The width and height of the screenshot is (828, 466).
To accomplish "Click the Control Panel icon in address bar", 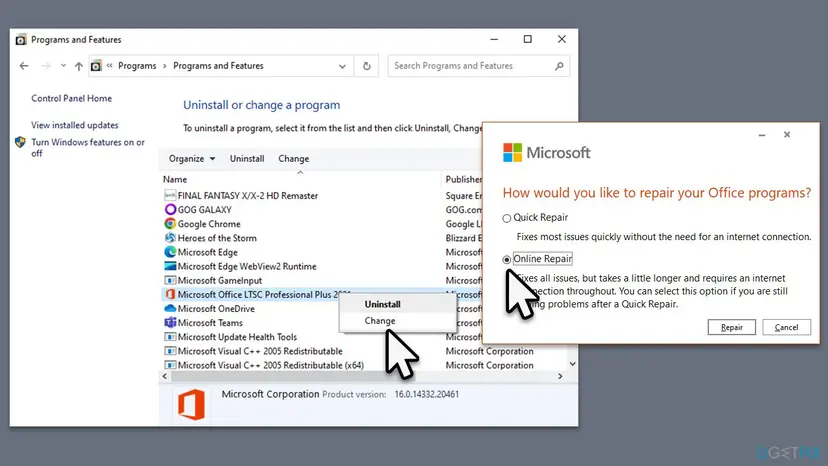I will tap(96, 66).
